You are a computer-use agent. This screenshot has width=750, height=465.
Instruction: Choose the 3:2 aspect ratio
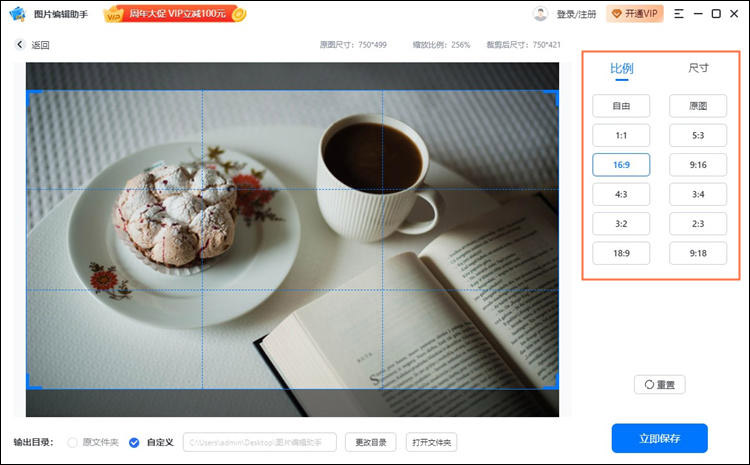621,223
